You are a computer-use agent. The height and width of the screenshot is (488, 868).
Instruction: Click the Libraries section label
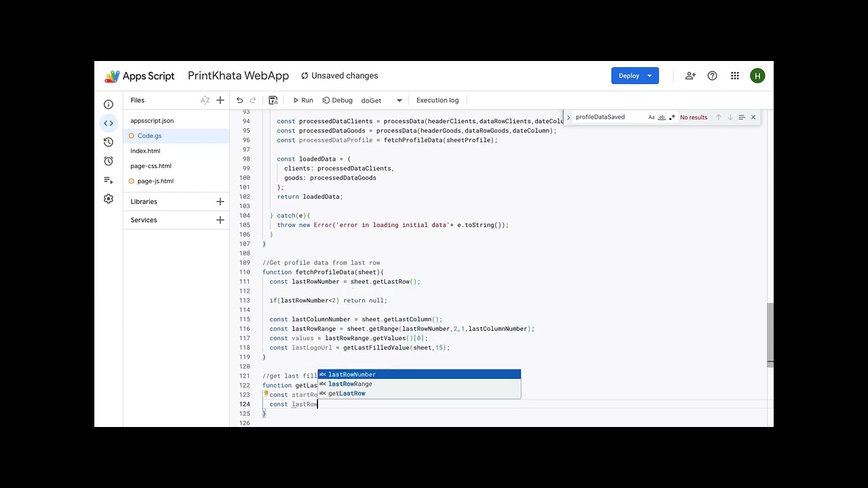144,201
